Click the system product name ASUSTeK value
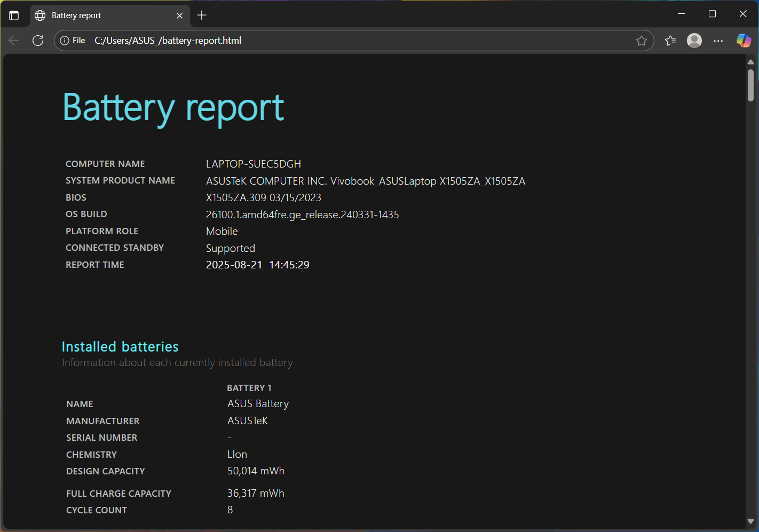Screen dimensions: 759x532 (x=366, y=181)
